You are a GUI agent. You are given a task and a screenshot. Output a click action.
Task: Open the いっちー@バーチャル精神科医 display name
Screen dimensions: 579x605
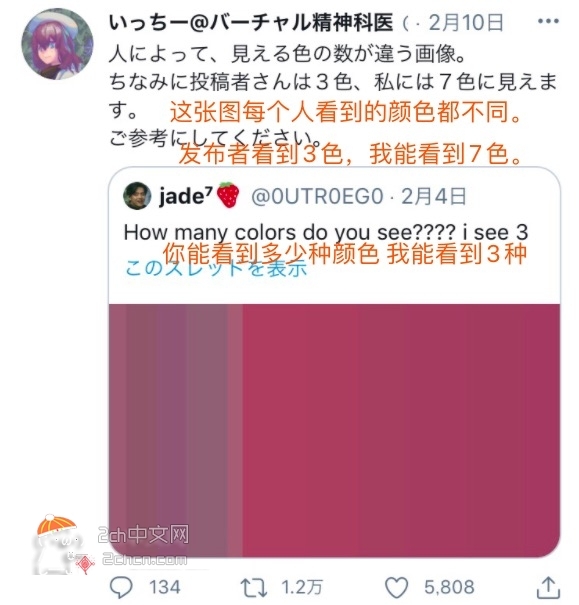(x=251, y=22)
